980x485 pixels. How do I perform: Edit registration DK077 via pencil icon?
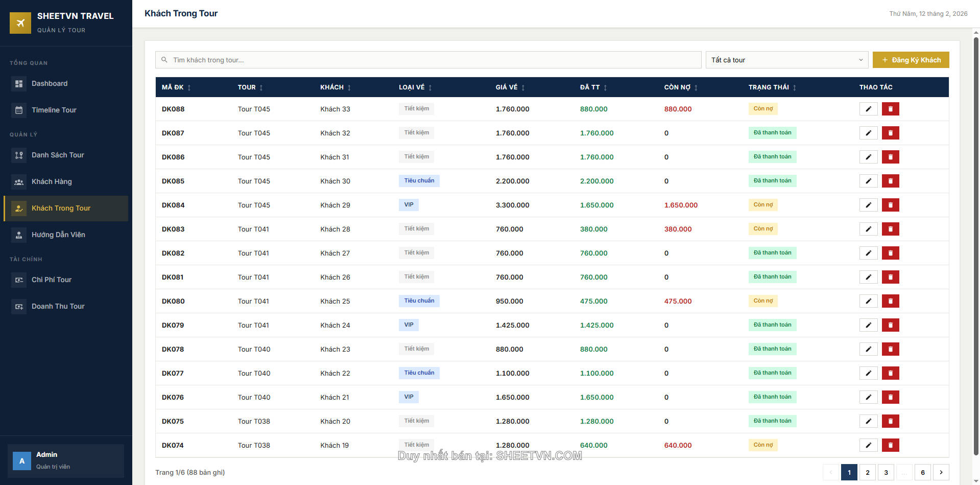tap(868, 373)
